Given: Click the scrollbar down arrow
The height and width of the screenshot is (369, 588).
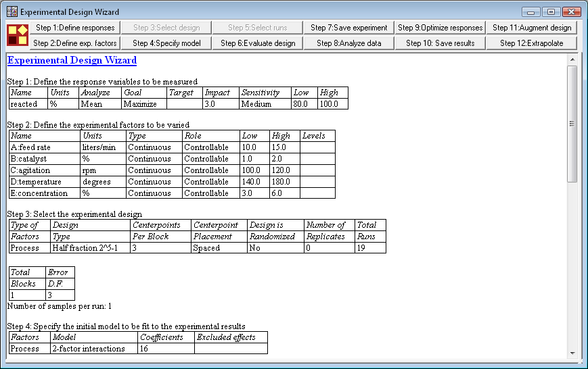Looking at the screenshot, I should point(572,353).
